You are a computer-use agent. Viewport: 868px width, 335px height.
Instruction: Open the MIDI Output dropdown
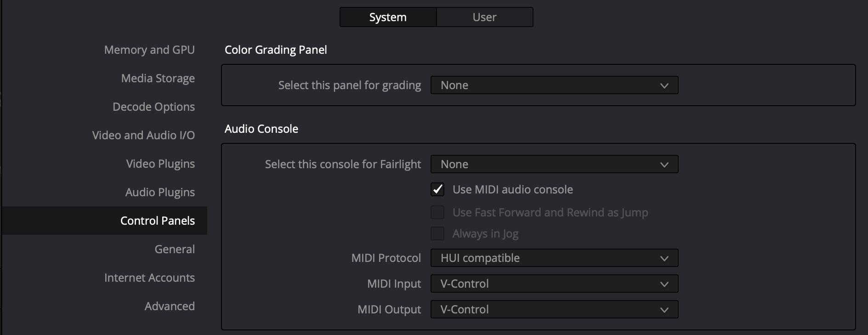tap(554, 309)
